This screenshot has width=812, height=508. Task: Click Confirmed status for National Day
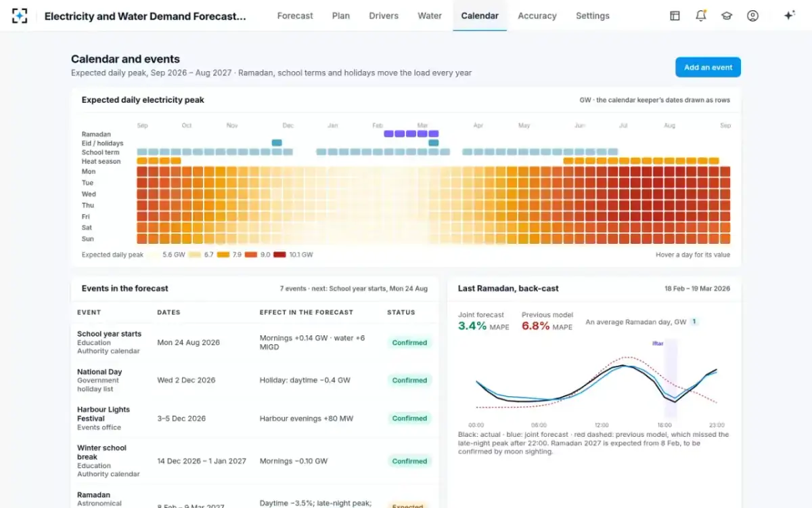409,381
